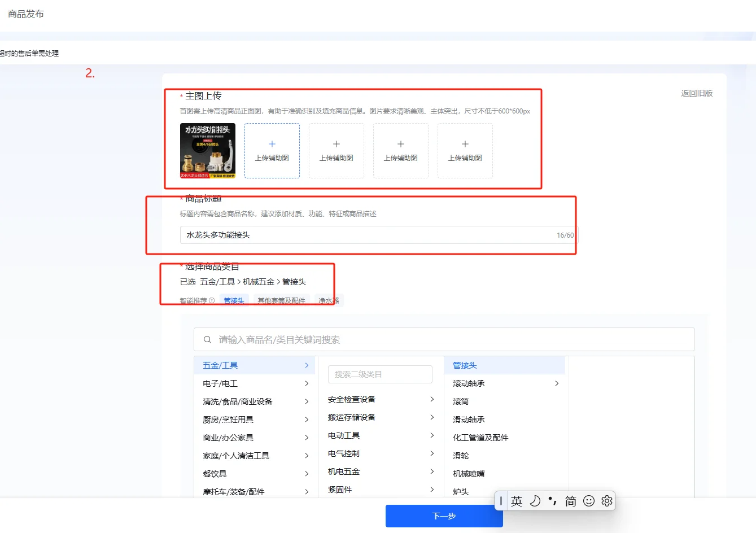Open IME settings gear icon

pyautogui.click(x=607, y=501)
